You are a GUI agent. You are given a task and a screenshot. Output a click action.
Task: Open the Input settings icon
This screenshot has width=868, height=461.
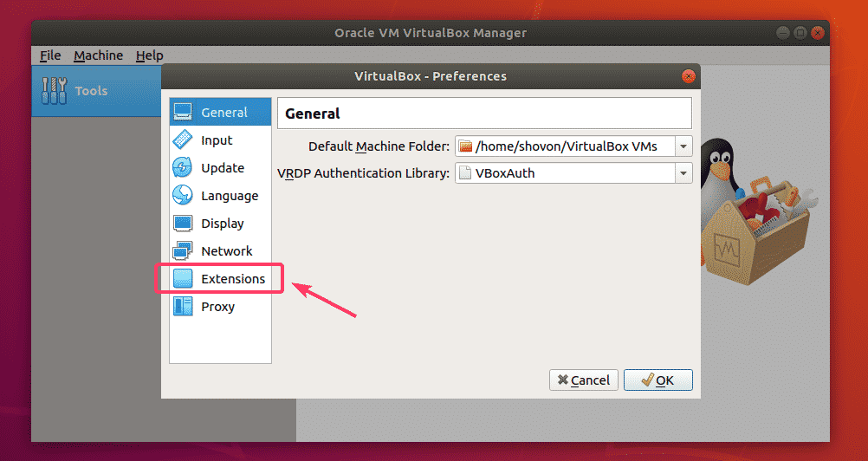pos(183,140)
